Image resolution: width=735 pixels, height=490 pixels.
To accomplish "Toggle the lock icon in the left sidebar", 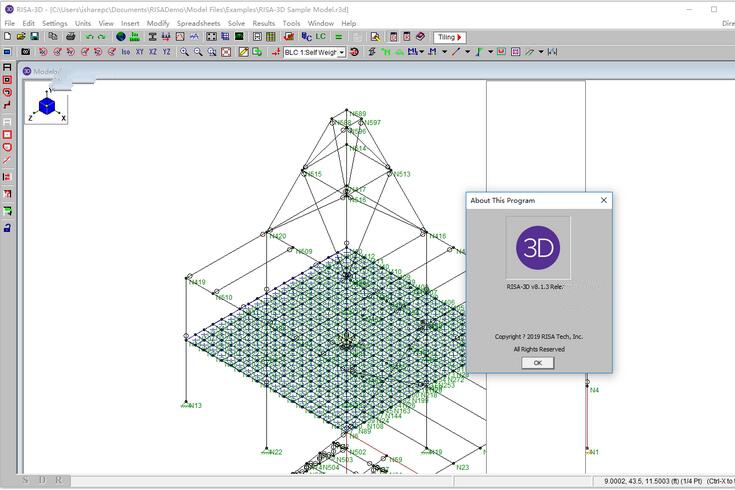I will pos(7,228).
